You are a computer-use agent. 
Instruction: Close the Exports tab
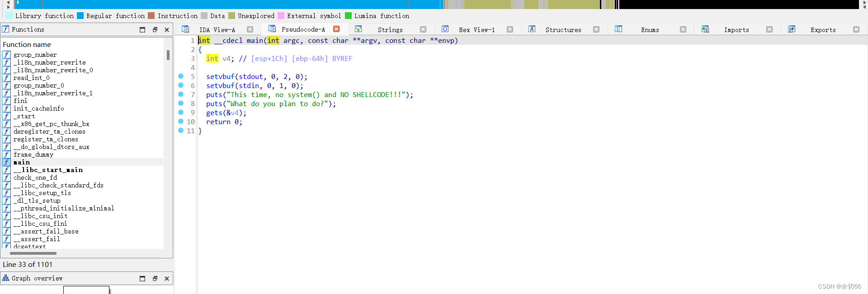click(x=856, y=29)
